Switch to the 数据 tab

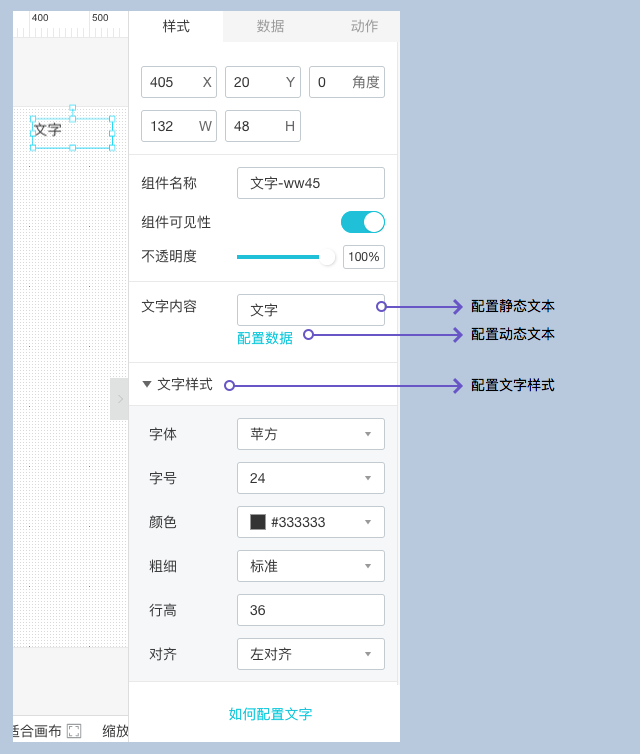[x=270, y=26]
